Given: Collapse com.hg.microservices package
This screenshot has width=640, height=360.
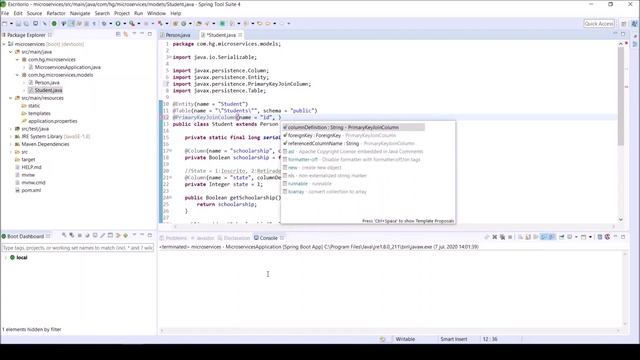Looking at the screenshot, I should click(18, 60).
